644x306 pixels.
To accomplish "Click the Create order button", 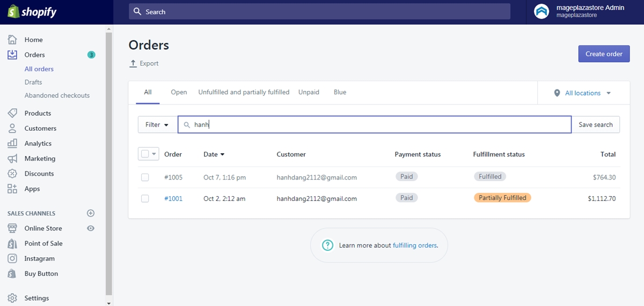I will (604, 54).
